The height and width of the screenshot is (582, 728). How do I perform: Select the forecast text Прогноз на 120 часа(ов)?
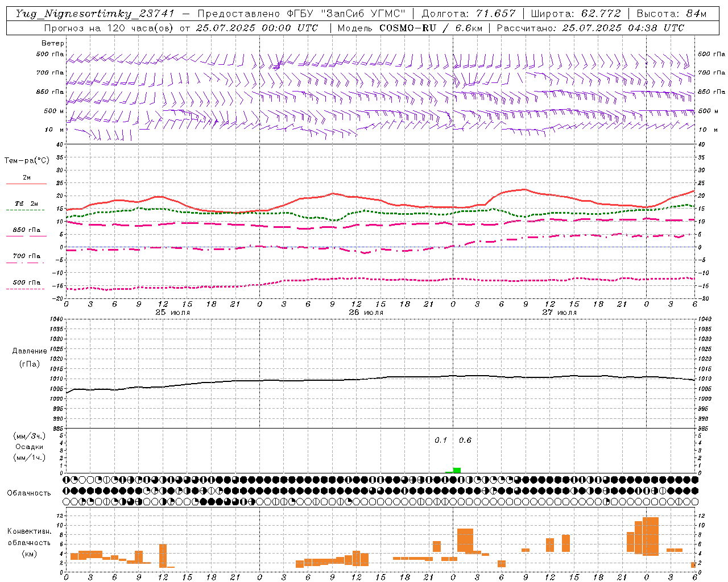(x=110, y=28)
